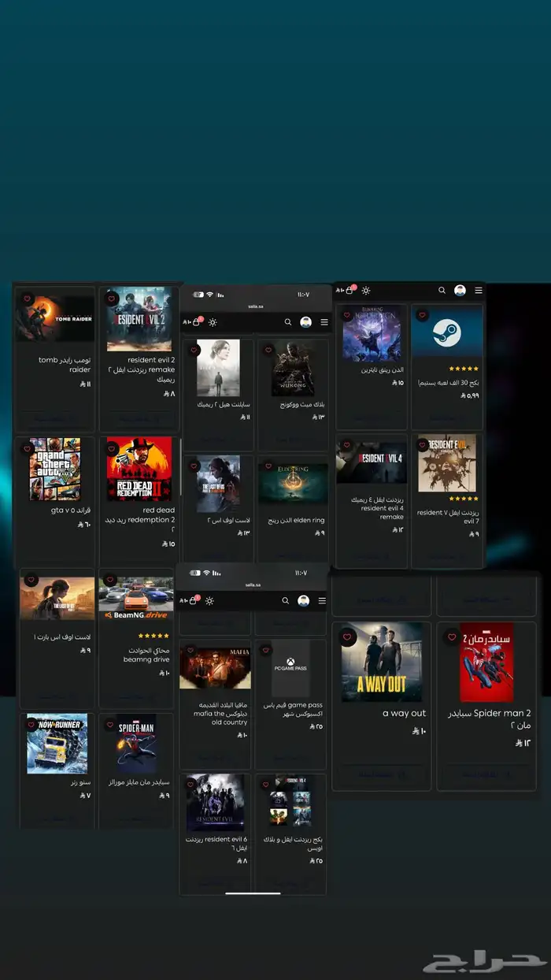Click star rating on BeamNG drive card

click(153, 635)
